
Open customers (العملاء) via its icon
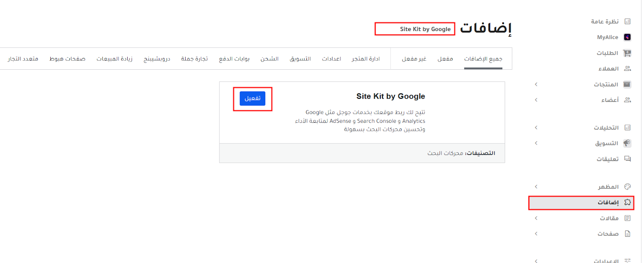pos(627,68)
